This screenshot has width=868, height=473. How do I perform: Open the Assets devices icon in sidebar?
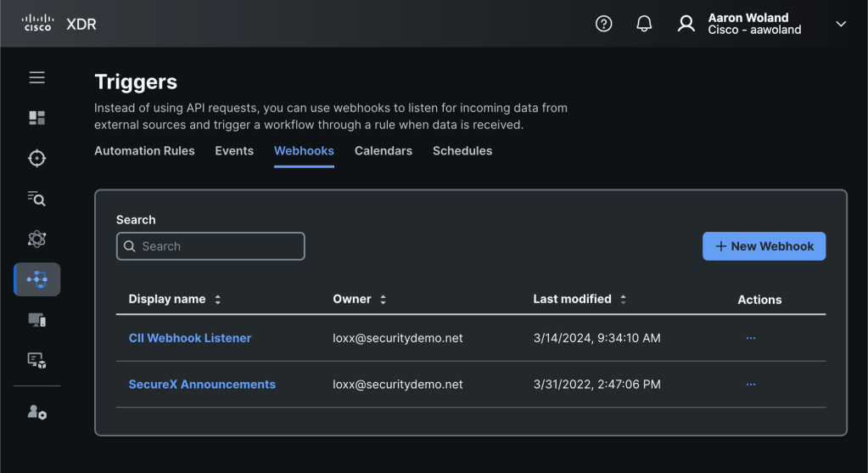tap(36, 320)
